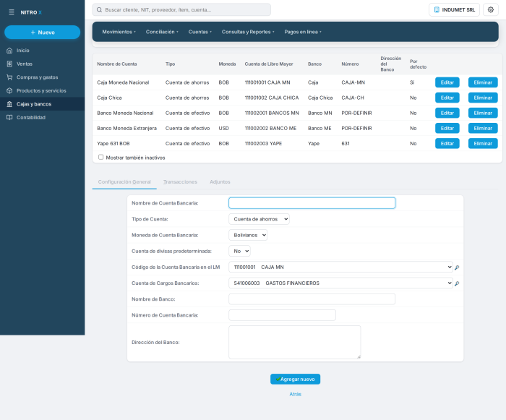Switch to the Transacciones tab

point(180,181)
